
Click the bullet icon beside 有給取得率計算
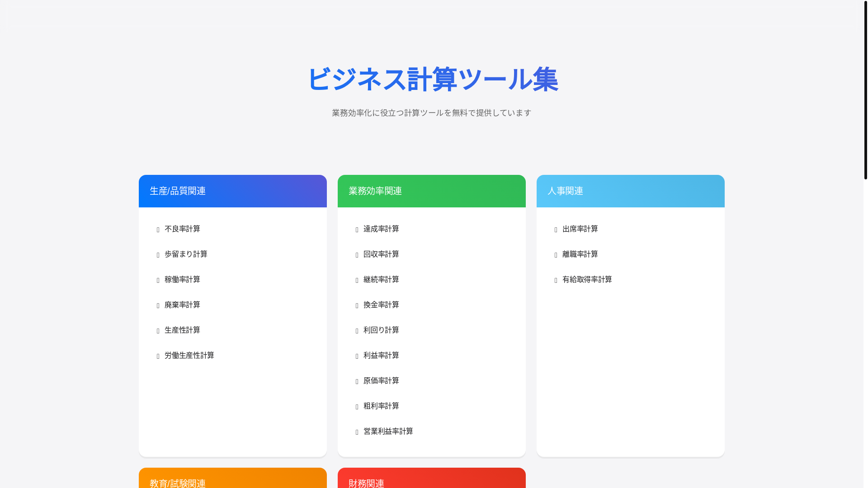click(556, 281)
